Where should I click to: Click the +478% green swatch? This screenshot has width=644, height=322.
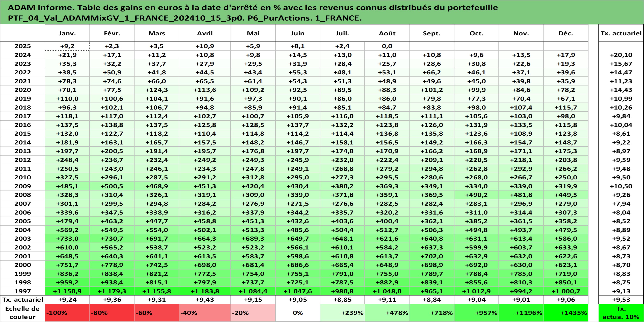click(x=387, y=313)
